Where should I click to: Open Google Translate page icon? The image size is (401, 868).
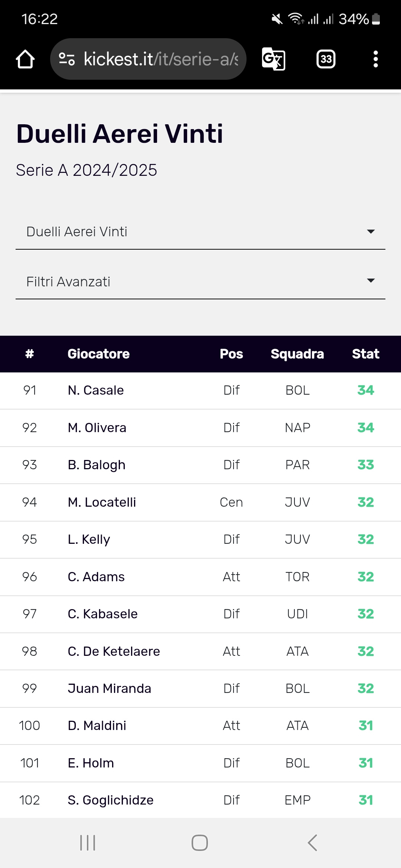(274, 59)
